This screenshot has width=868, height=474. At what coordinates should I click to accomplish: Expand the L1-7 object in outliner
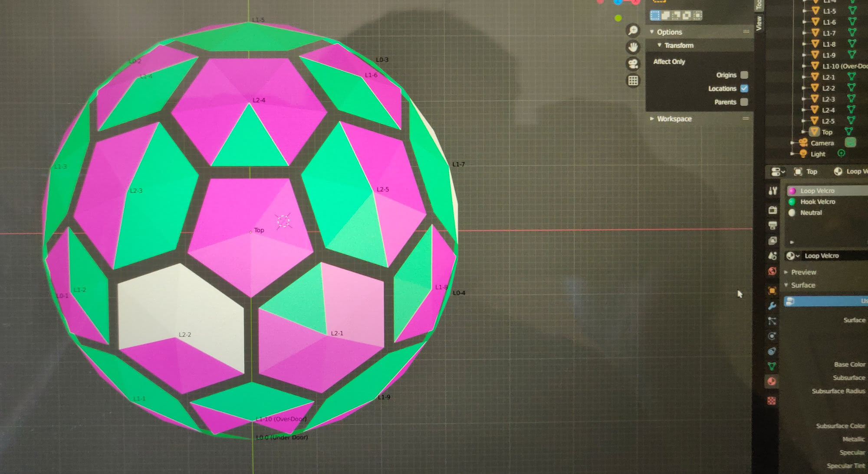click(x=804, y=33)
